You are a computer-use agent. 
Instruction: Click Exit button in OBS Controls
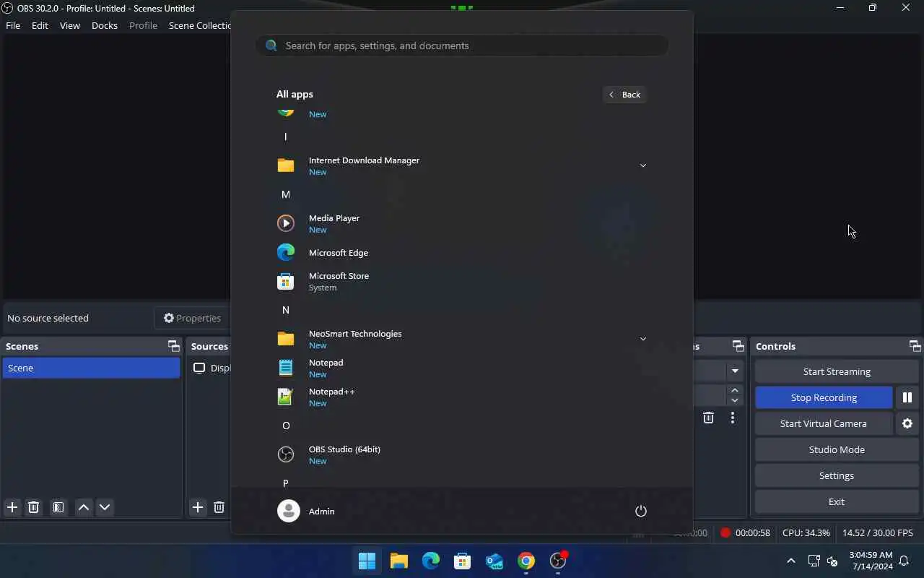(x=837, y=501)
